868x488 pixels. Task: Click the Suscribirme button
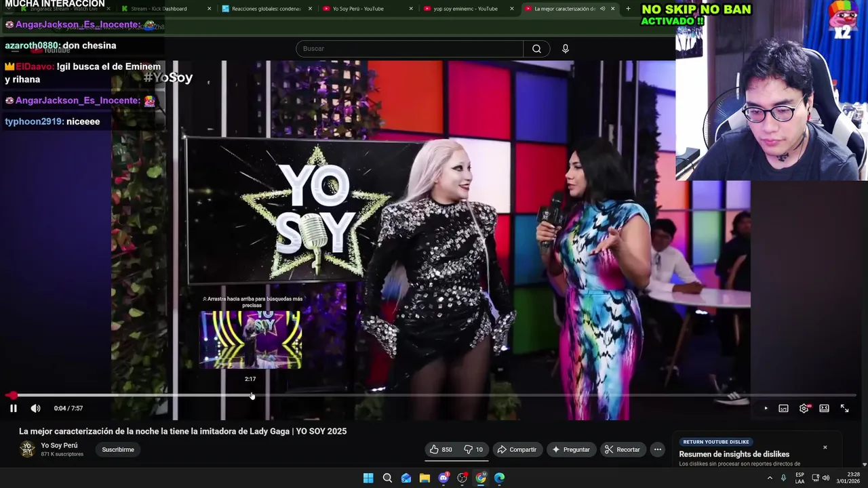click(118, 449)
